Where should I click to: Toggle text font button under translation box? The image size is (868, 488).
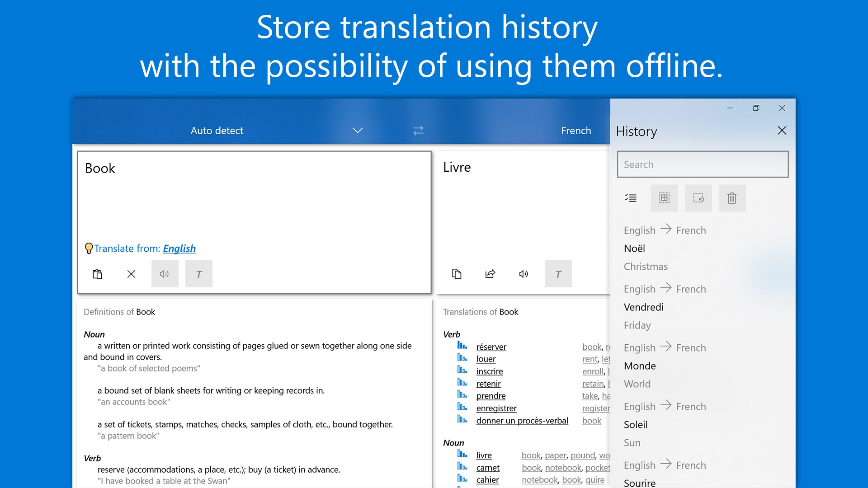[558, 274]
